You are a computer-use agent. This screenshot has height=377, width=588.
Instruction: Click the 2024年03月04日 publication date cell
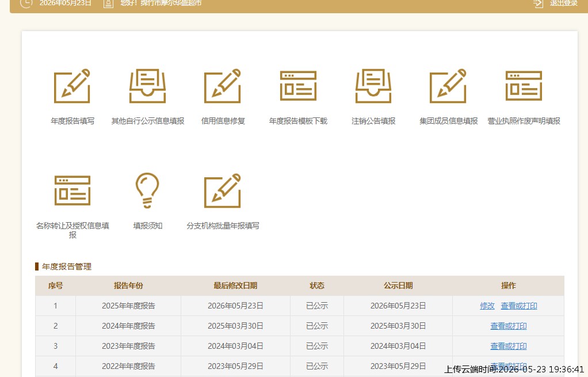coord(398,346)
